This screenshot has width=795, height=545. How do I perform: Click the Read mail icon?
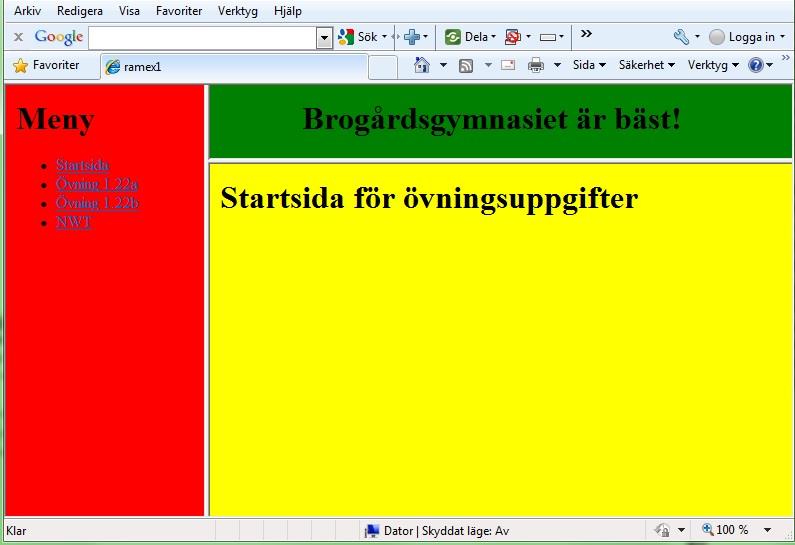pyautogui.click(x=508, y=65)
